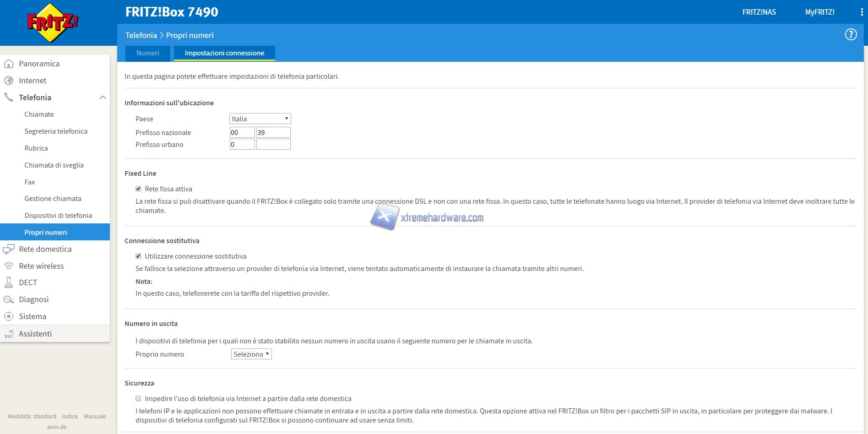Click the Rete domestica network icon

[9, 249]
